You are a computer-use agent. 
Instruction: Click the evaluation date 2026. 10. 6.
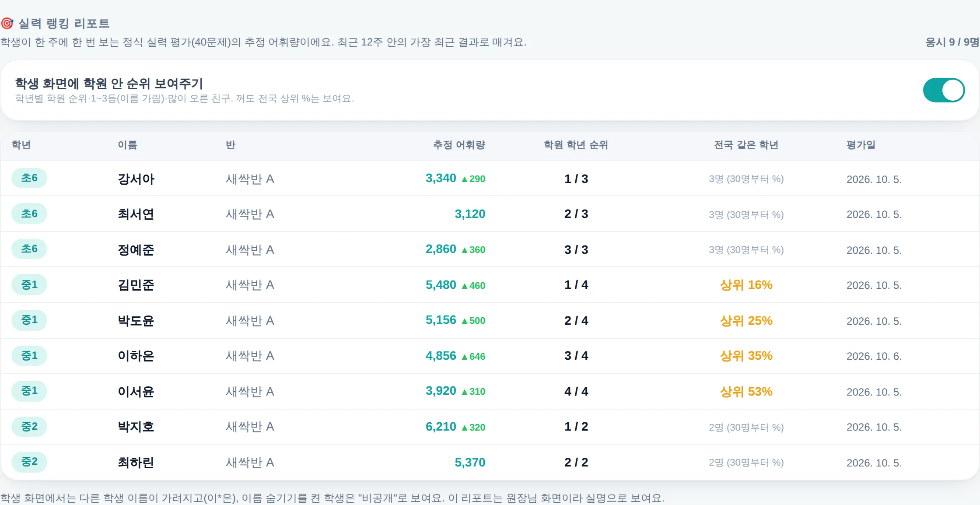(874, 356)
